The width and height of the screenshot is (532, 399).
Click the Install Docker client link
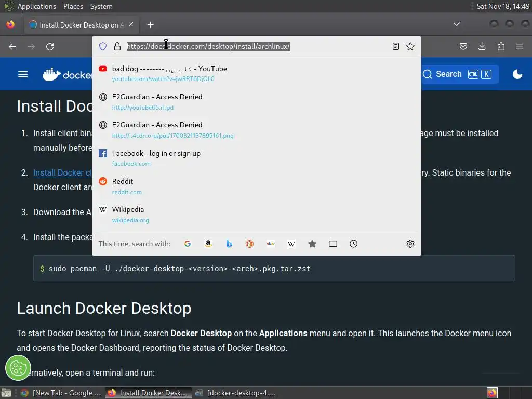tap(62, 172)
